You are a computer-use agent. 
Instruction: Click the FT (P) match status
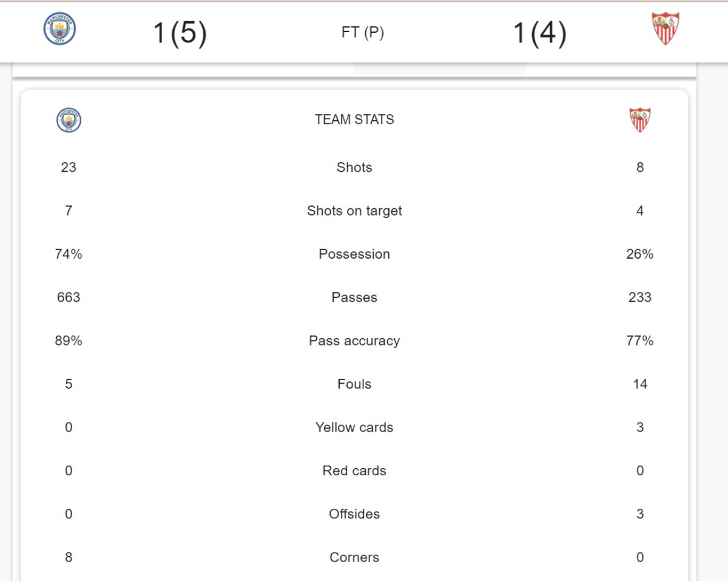click(x=363, y=33)
